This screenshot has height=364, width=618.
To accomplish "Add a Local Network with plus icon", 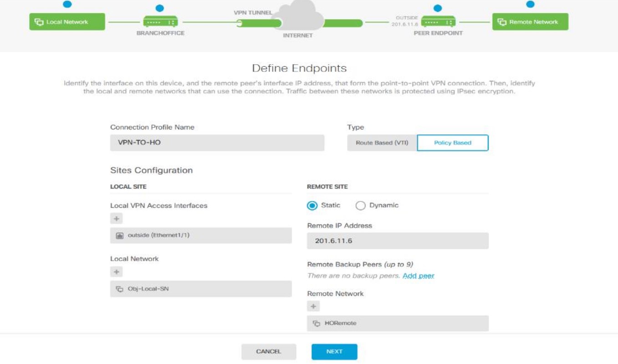I will pos(117,272).
